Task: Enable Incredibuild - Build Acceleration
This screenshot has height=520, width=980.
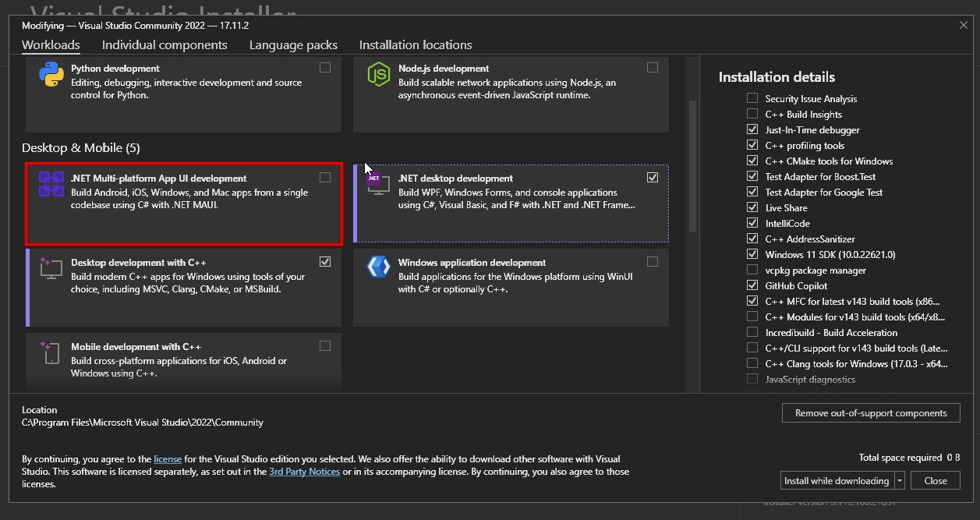Action: tap(752, 332)
